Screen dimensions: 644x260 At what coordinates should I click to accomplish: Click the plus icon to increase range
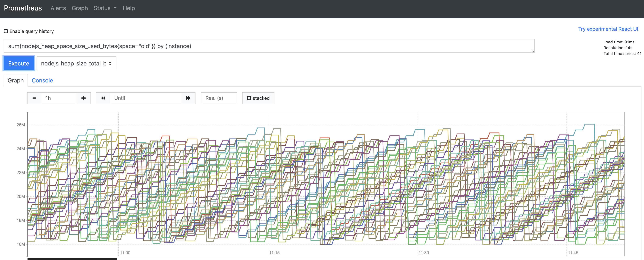pyautogui.click(x=83, y=98)
